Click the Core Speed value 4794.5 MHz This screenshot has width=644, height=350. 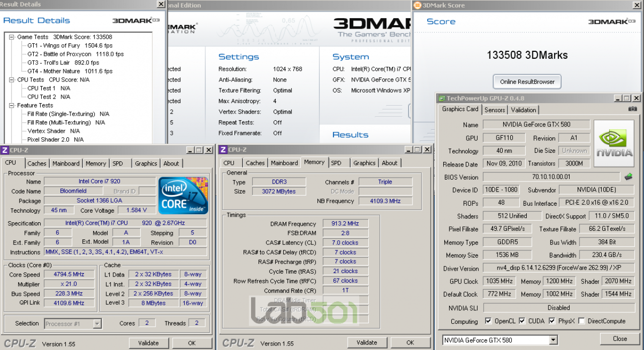coord(69,275)
